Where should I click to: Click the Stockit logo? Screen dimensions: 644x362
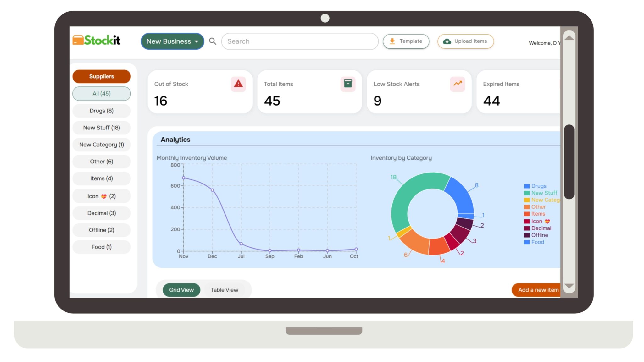click(x=96, y=40)
